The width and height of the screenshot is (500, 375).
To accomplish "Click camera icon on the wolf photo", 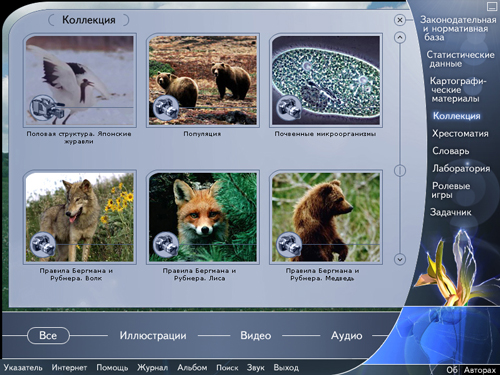I will coord(43,244).
